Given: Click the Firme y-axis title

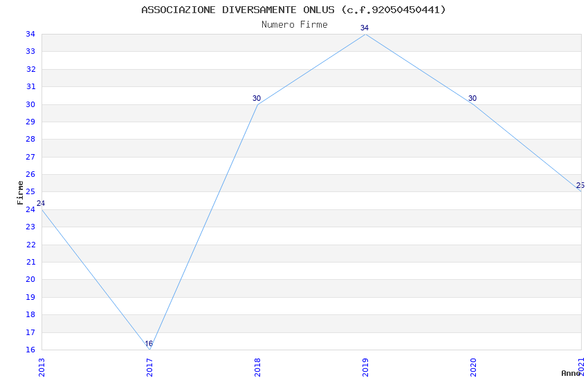Looking at the screenshot, I should [20, 193].
